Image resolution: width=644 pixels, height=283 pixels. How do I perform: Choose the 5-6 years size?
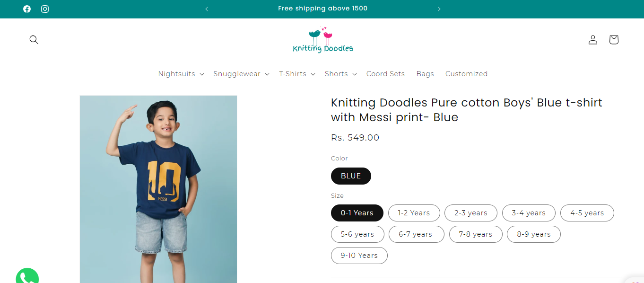pyautogui.click(x=357, y=234)
